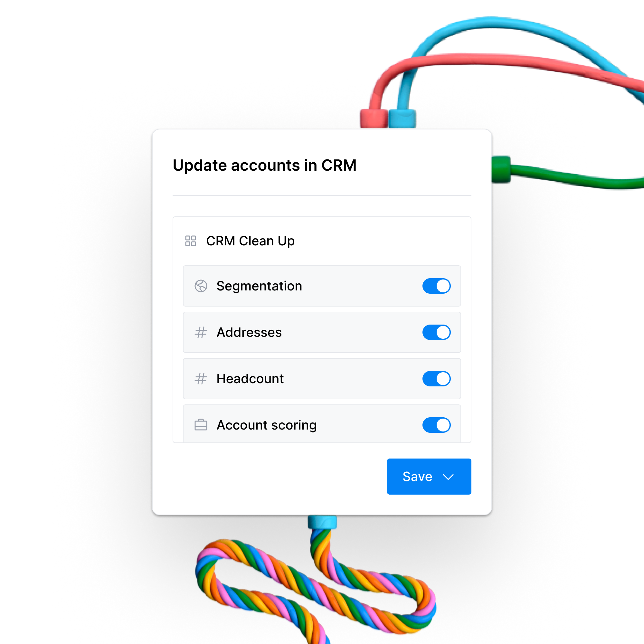Screen dimensions: 644x644
Task: Toggle Account scoring off
Action: 436,425
